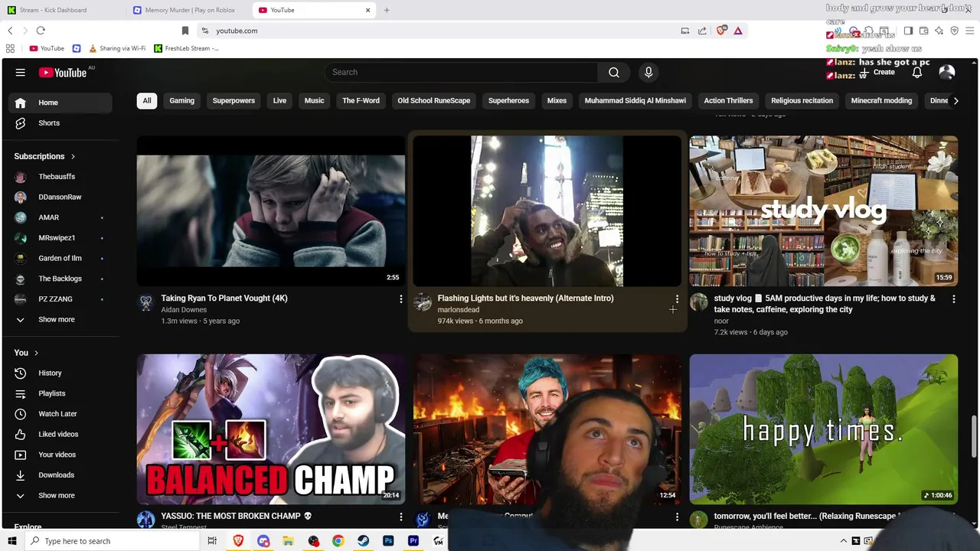Click the marlonsdead channel avatar
This screenshot has width=980, height=551.
[422, 302]
